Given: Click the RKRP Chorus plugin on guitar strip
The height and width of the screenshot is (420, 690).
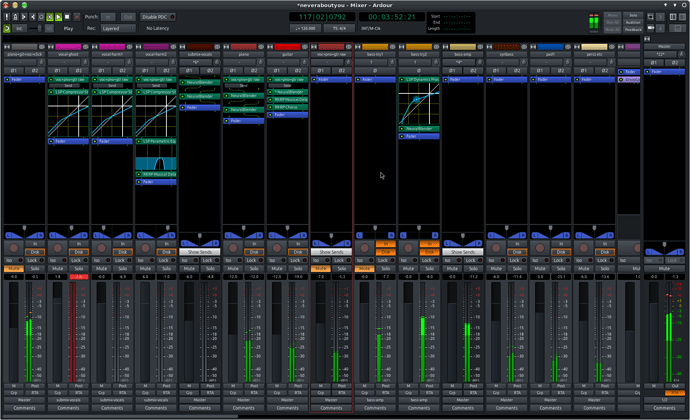Looking at the screenshot, I should (287, 107).
